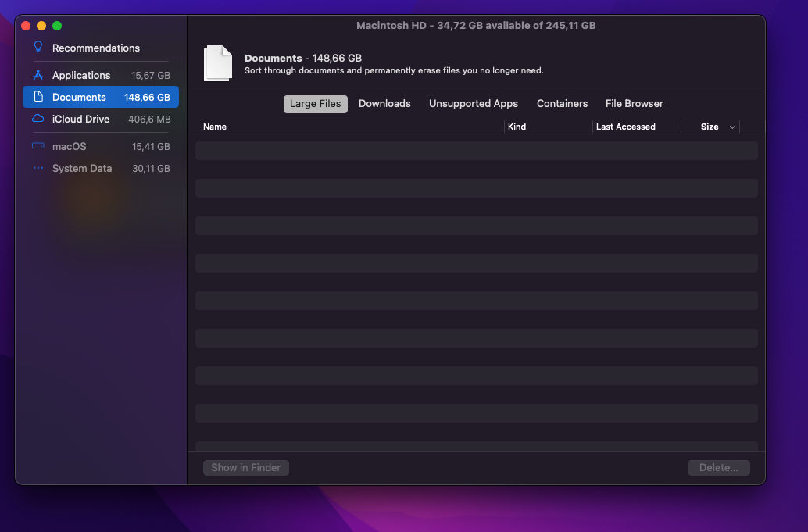Sort by Last Accessed column header
The width and height of the screenshot is (808, 532).
[x=626, y=127]
